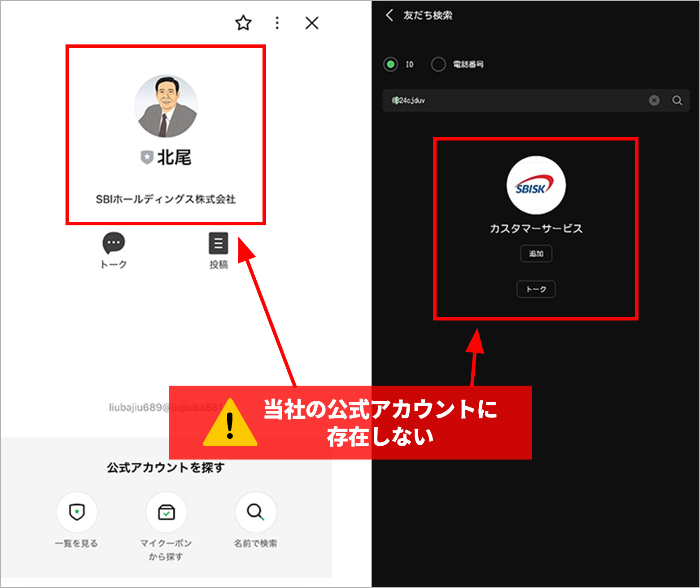Click the official badge shield beside 北尾
The width and height of the screenshot is (700, 588).
pos(147,158)
